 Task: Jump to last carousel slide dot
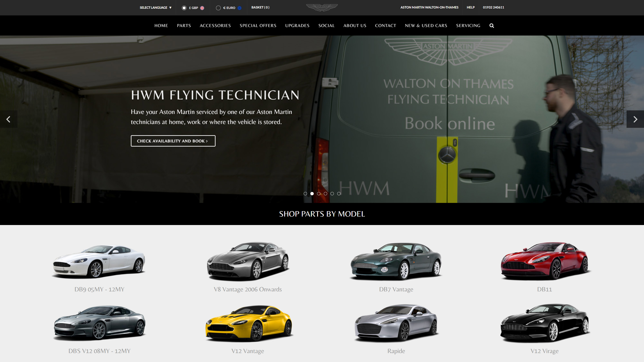point(339,194)
